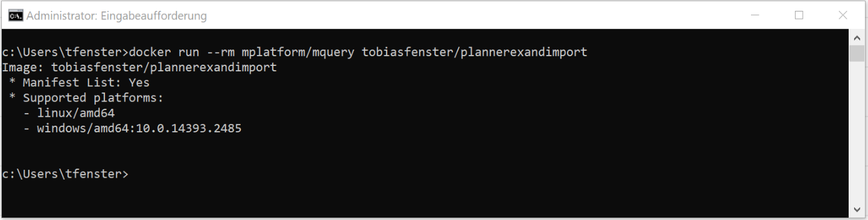Click the last empty prompt c:\Users\tfenster>

point(65,174)
